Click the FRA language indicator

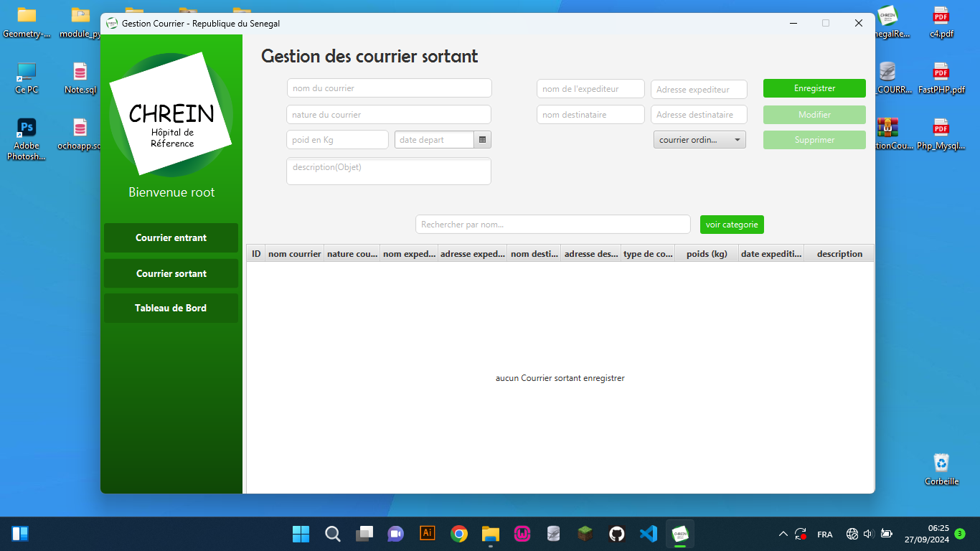pos(824,534)
